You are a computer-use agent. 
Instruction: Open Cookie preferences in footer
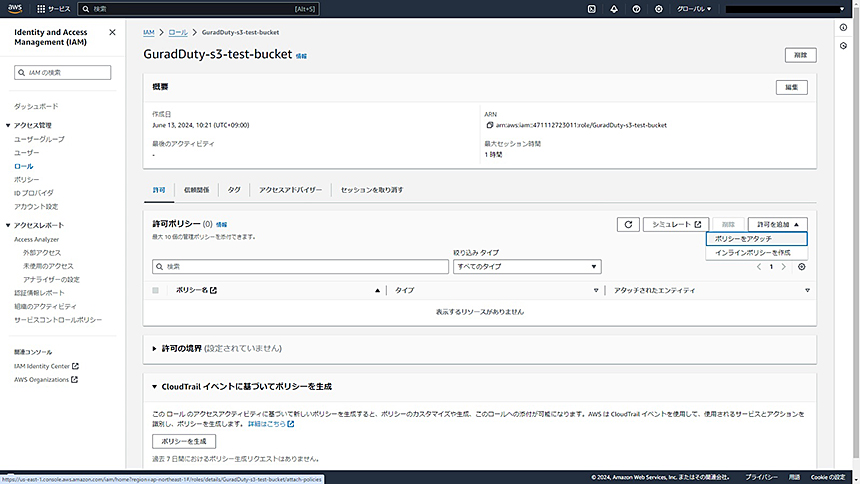coord(828,477)
